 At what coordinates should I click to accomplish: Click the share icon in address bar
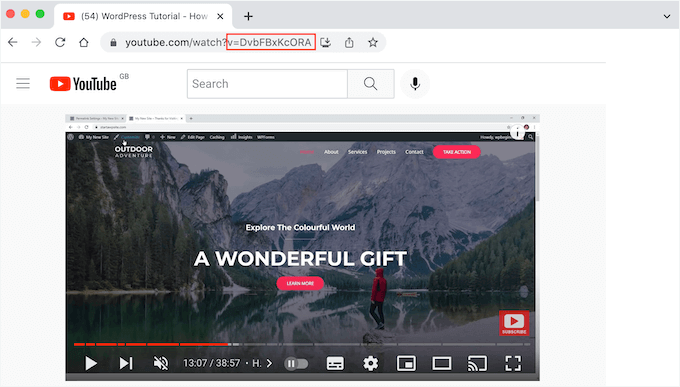click(x=349, y=42)
